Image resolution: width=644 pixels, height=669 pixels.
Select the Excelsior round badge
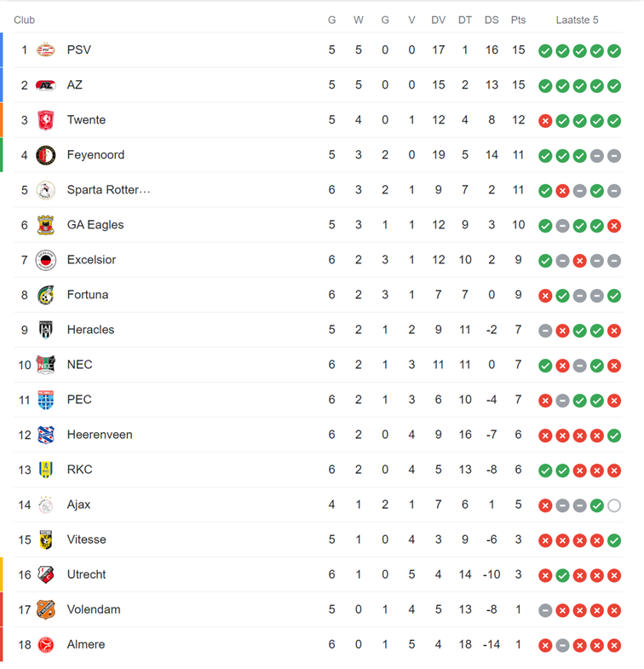point(46,260)
